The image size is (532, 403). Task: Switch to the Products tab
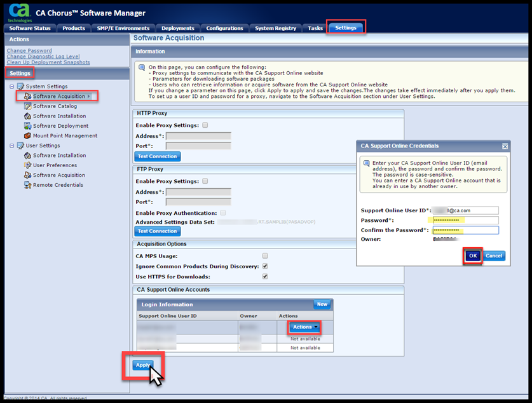[x=74, y=28]
